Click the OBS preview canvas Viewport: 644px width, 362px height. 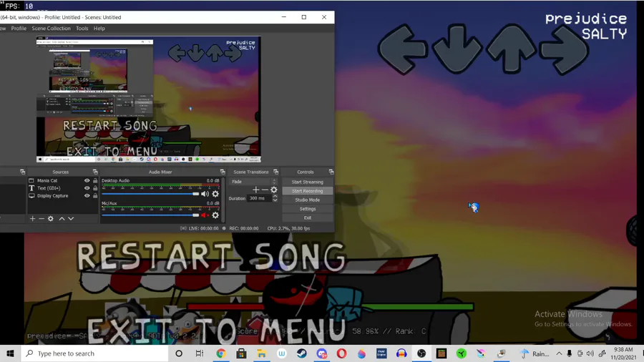pyautogui.click(x=149, y=99)
